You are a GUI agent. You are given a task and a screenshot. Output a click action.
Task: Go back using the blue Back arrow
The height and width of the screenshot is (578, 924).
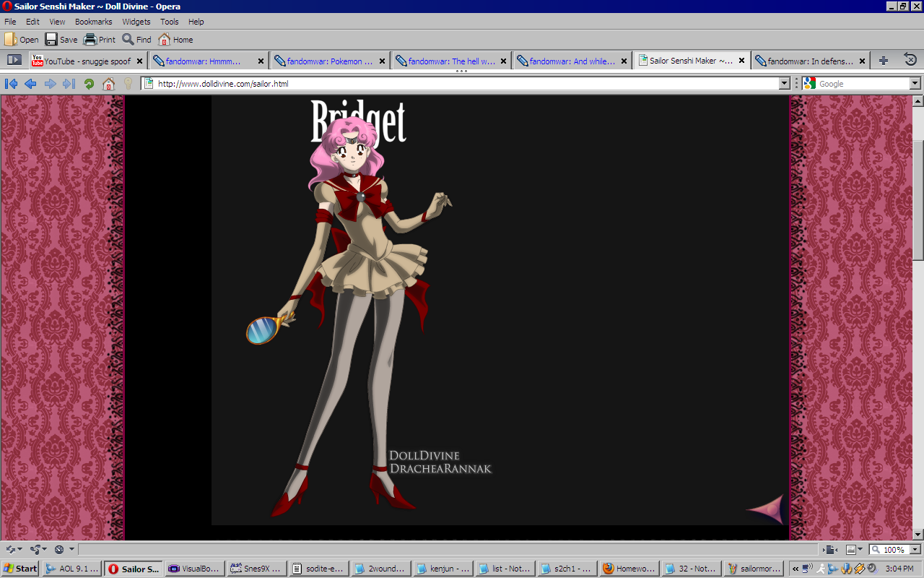[x=30, y=84]
